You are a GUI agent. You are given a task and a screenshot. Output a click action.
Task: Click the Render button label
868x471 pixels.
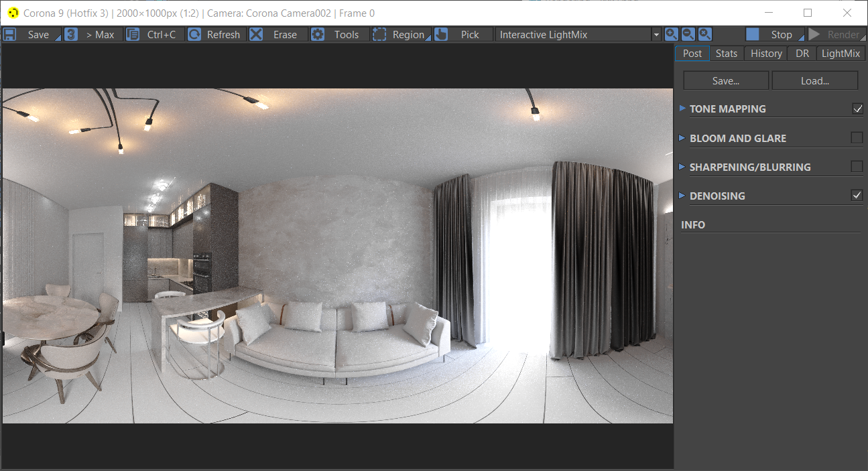click(x=843, y=35)
